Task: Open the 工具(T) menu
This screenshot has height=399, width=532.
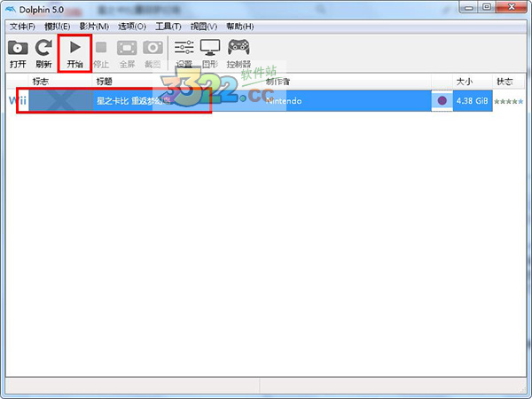Action: [x=168, y=27]
